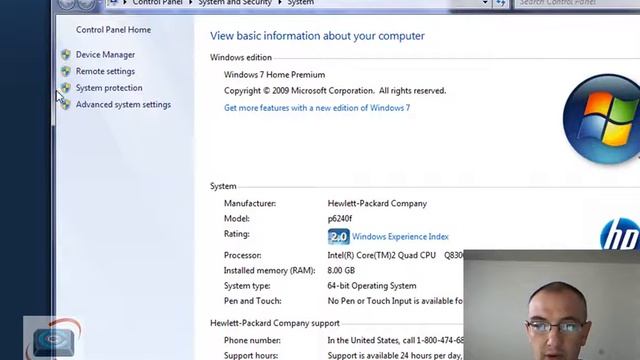The width and height of the screenshot is (640, 360).
Task: Open Remote settings link
Action: point(105,71)
